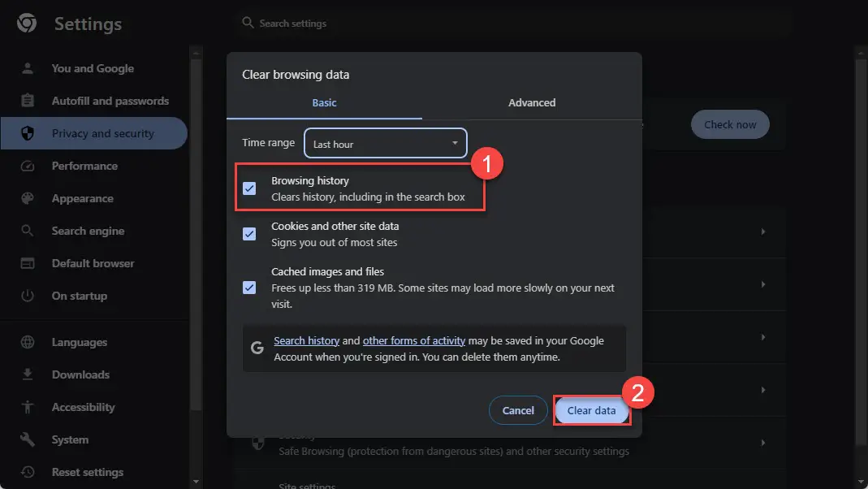Select the Basic tab
The image size is (868, 489).
tap(324, 102)
